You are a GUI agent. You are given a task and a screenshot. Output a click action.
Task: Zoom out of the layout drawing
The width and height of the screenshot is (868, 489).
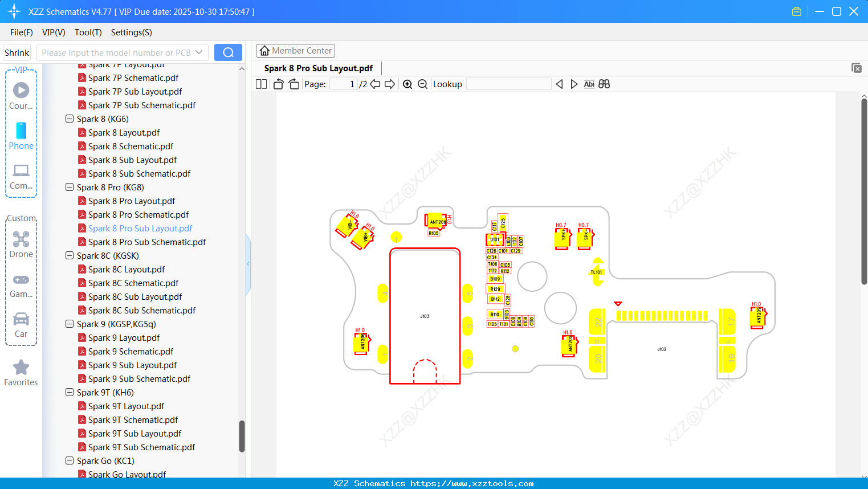tap(422, 84)
